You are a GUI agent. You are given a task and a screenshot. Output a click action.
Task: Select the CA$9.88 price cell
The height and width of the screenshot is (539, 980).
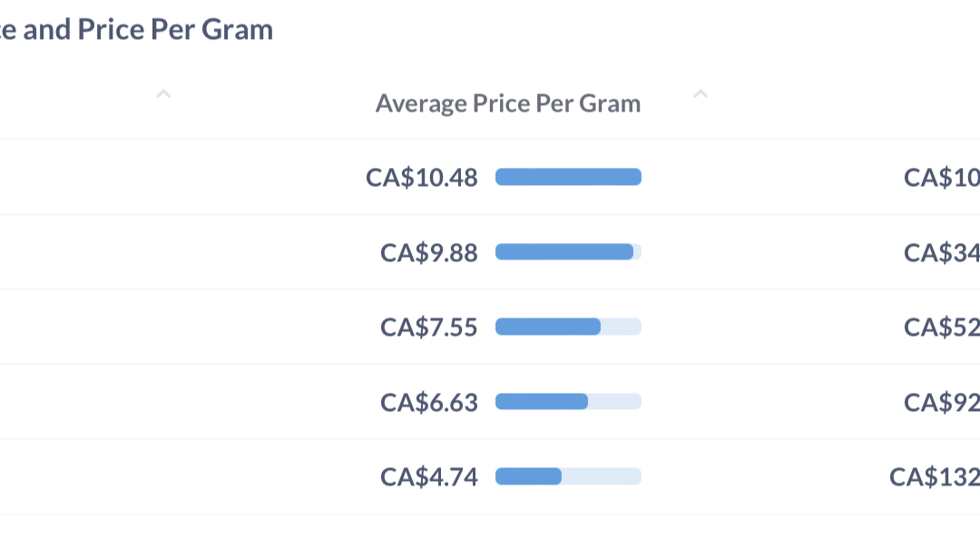pyautogui.click(x=428, y=252)
